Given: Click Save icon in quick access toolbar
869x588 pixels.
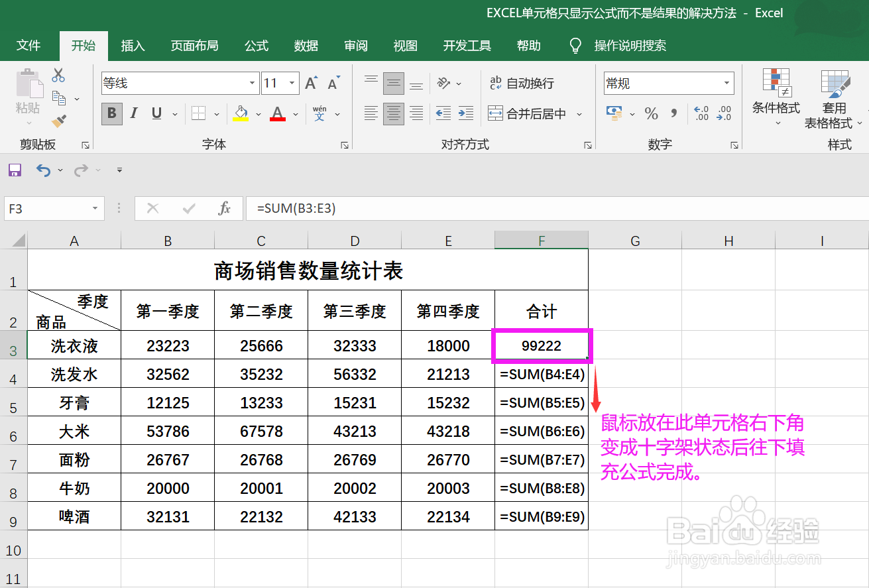Looking at the screenshot, I should point(15,170).
